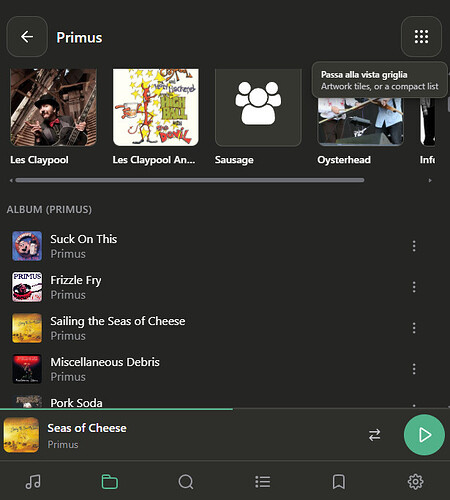
Task: Click the horizontal scrollbar left arrow
Action: 11,180
